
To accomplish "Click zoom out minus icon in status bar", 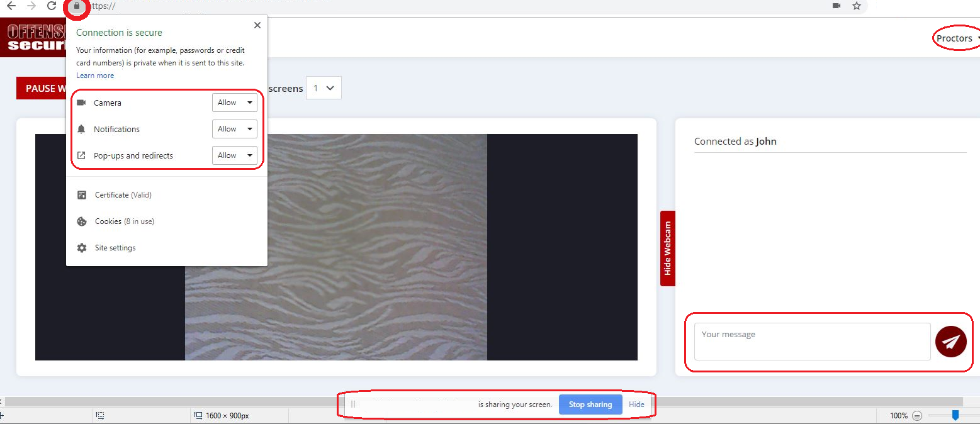I will [x=917, y=416].
